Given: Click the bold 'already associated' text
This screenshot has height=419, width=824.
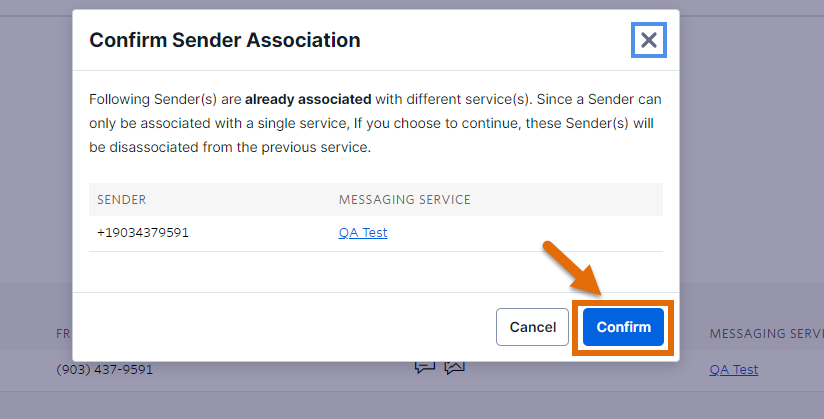Looking at the screenshot, I should click(308, 99).
